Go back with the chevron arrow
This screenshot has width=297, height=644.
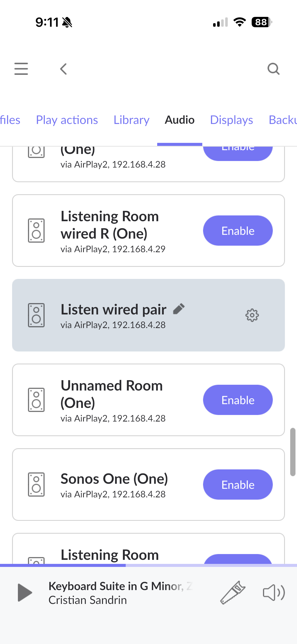click(63, 69)
